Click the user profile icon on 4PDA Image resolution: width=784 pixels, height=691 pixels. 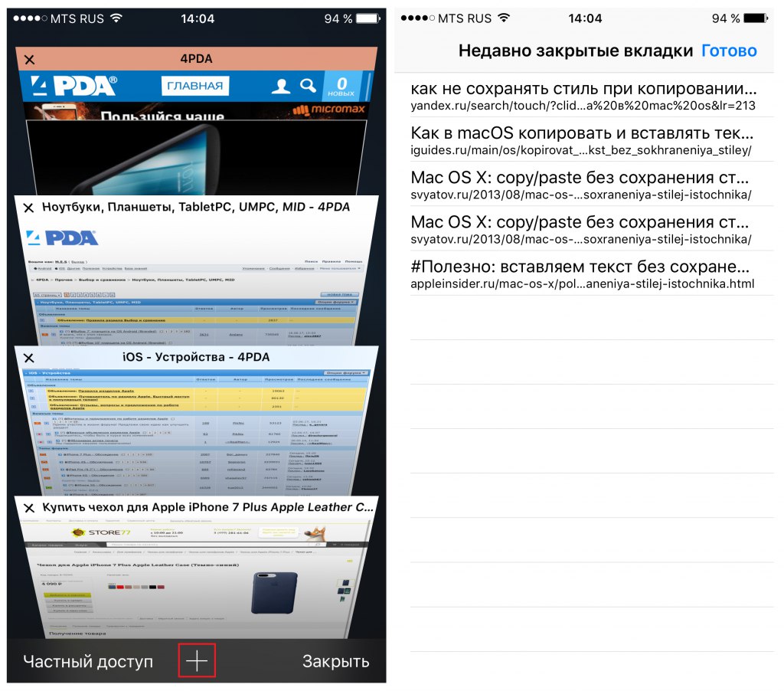tap(281, 86)
